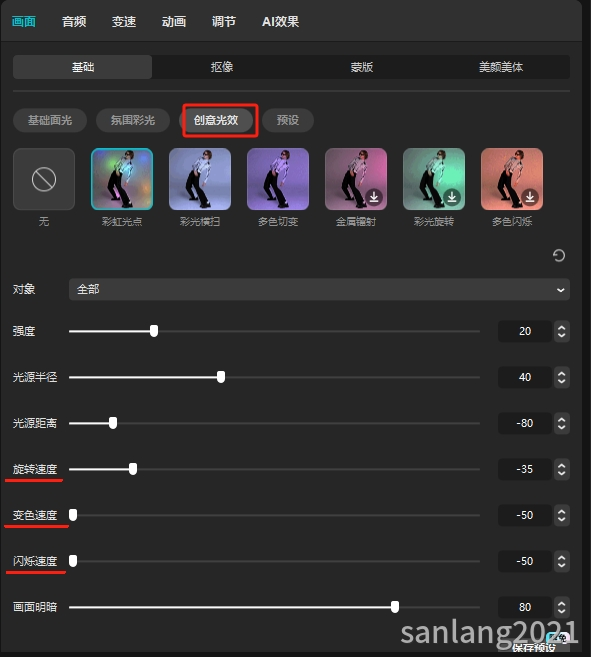Click the 闪烁速度 value stepper arrows
The image size is (591, 657).
pos(562,561)
